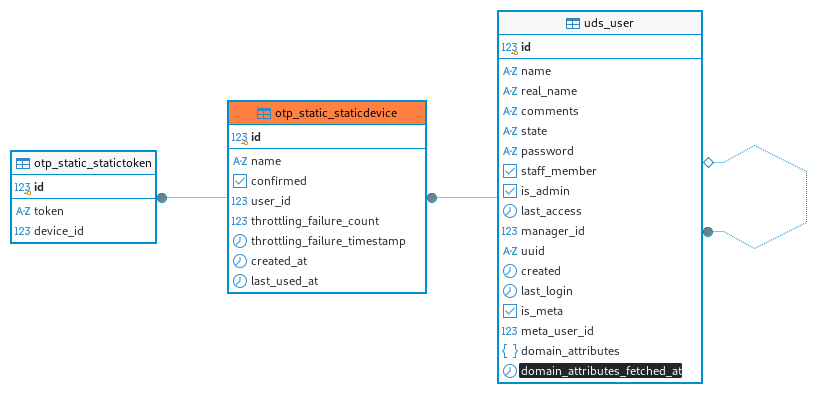The height and width of the screenshot is (394, 817).
Task: Select the name column text in uds_user
Action: 536,71
